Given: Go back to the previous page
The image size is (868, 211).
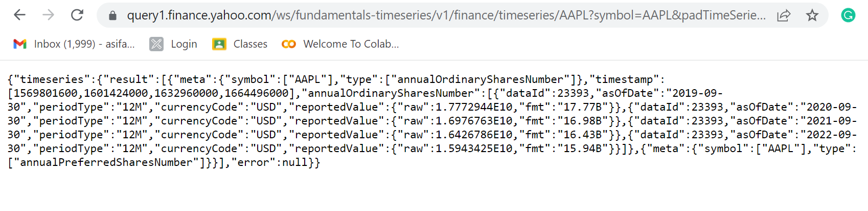Looking at the screenshot, I should click(19, 15).
